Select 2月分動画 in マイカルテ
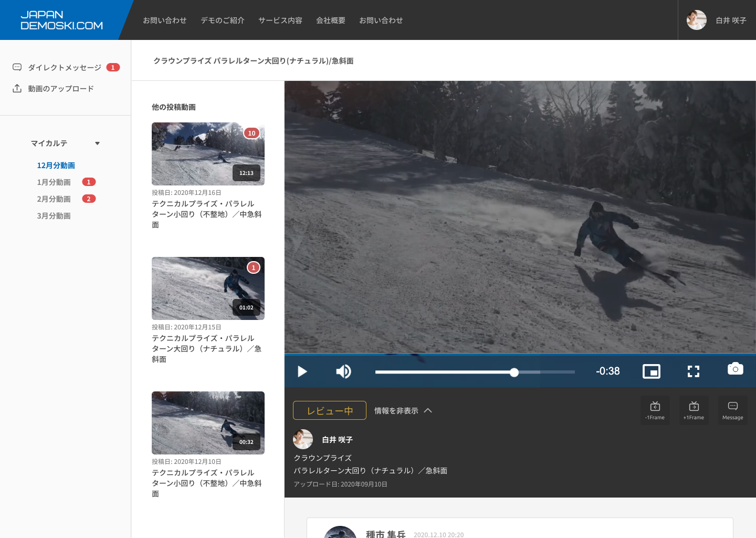 pyautogui.click(x=54, y=199)
